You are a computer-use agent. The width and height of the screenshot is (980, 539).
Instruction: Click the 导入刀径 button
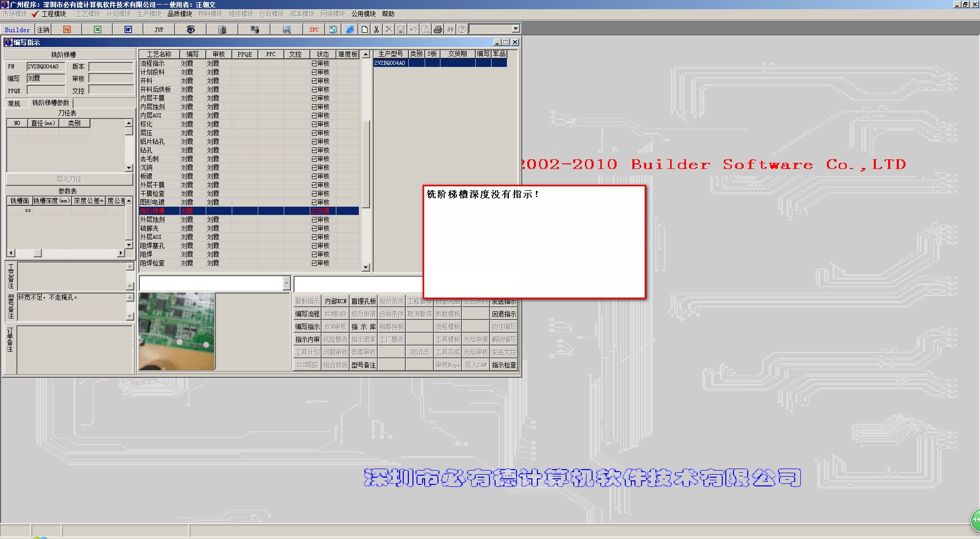pos(69,179)
